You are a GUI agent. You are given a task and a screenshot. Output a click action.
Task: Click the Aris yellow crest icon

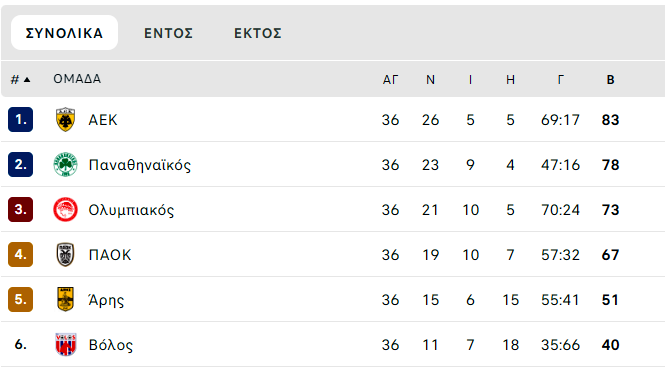point(65,299)
